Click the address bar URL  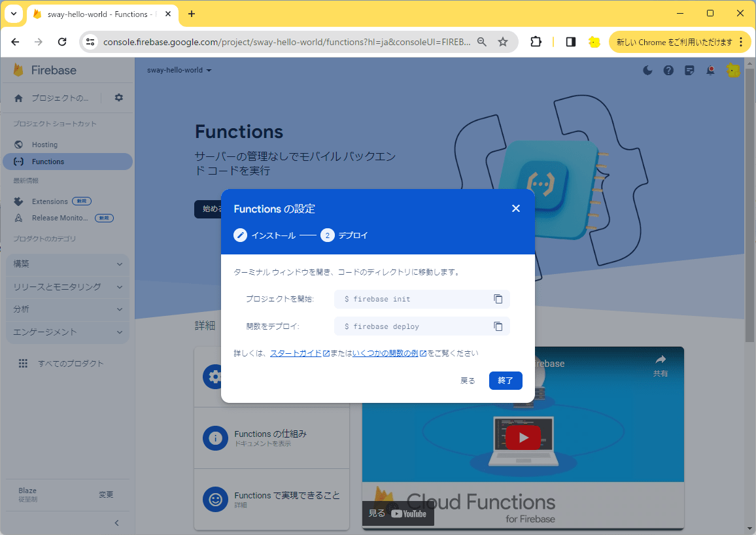(x=286, y=42)
